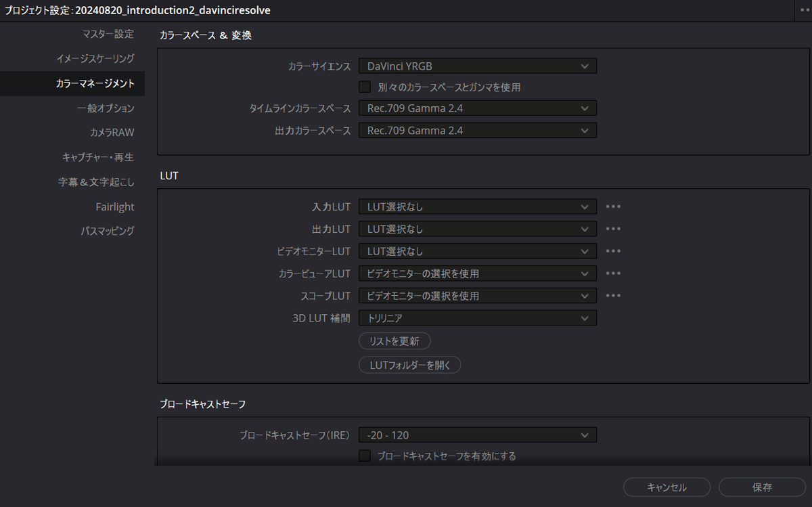Open the ビデオモニターLUT dropdown

(x=478, y=251)
